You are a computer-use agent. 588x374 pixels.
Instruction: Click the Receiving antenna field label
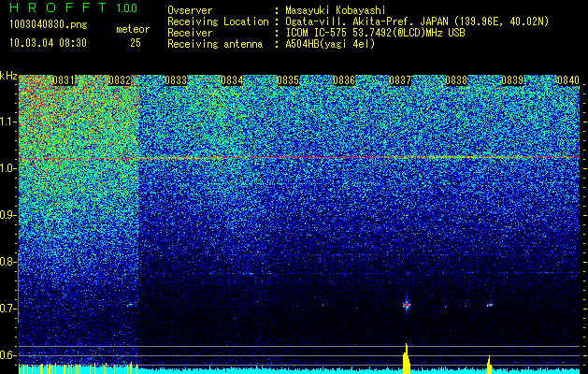(x=215, y=44)
